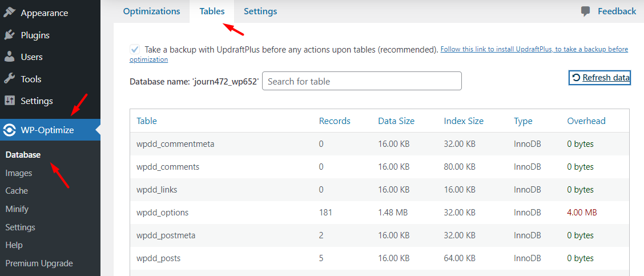Image resolution: width=644 pixels, height=276 pixels.
Task: Toggle the UpdraftPlus backup checkbox
Action: point(135,49)
